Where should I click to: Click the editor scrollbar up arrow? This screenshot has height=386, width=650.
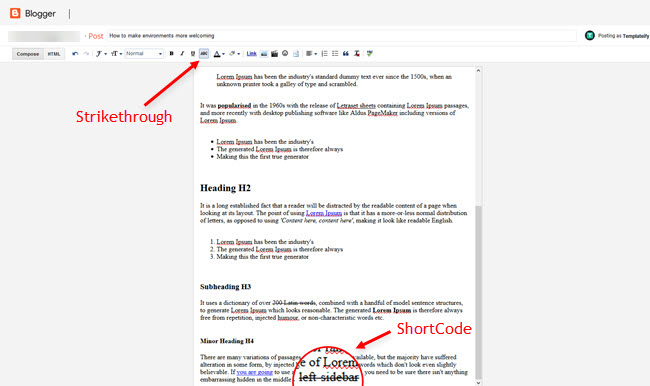coord(478,71)
